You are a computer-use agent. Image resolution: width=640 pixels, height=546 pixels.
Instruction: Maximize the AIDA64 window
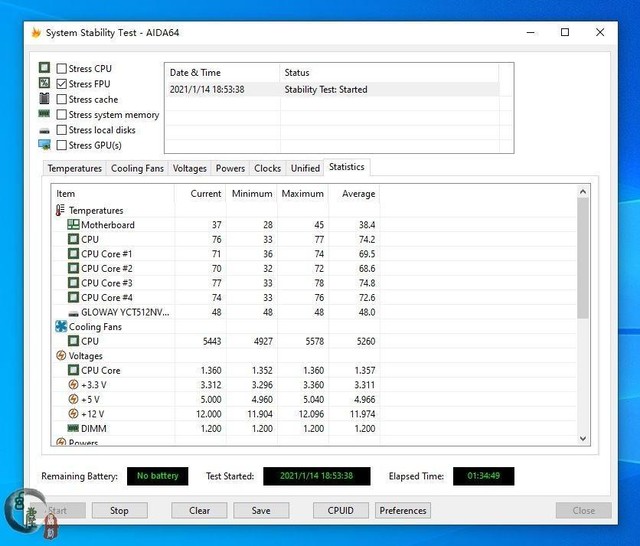click(x=565, y=32)
